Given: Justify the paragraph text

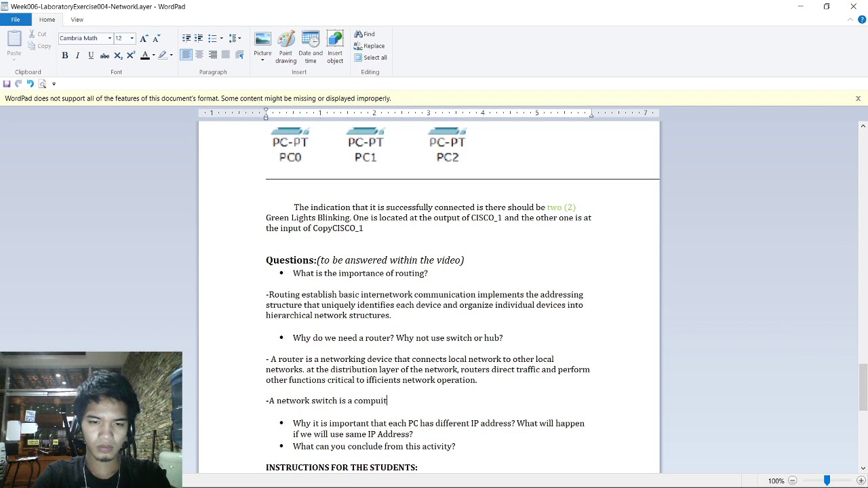Looking at the screenshot, I should coord(226,55).
